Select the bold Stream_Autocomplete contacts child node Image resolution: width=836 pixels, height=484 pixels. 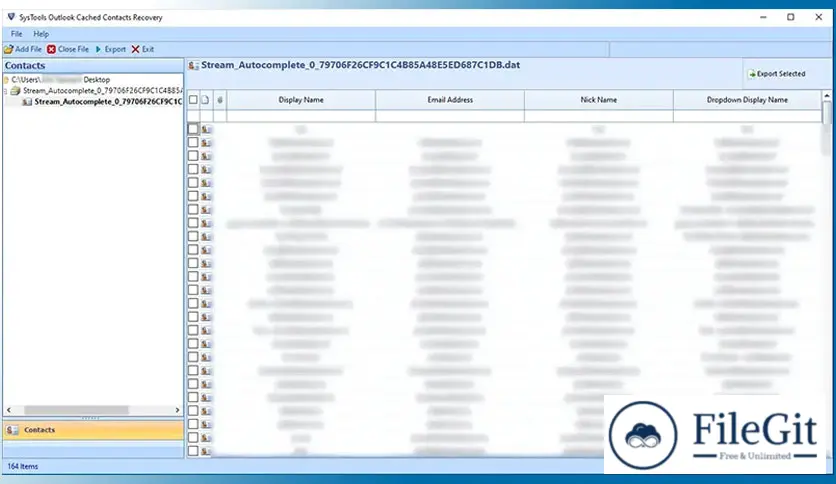coord(108,101)
